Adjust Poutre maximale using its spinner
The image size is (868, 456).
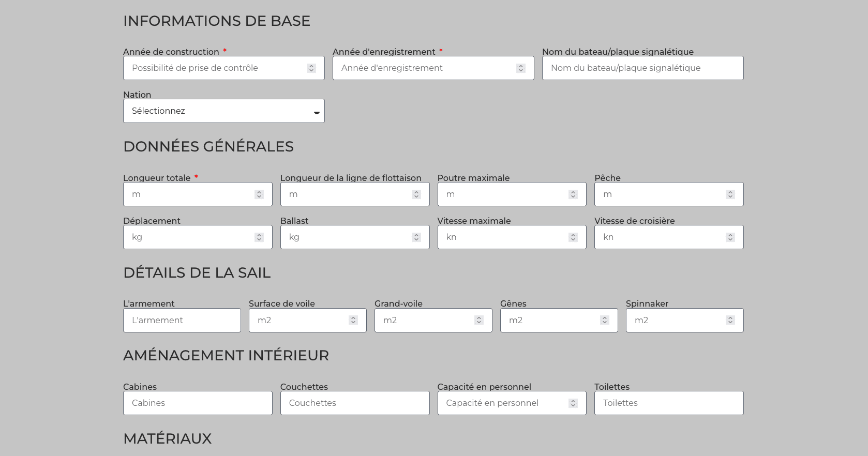pos(573,194)
